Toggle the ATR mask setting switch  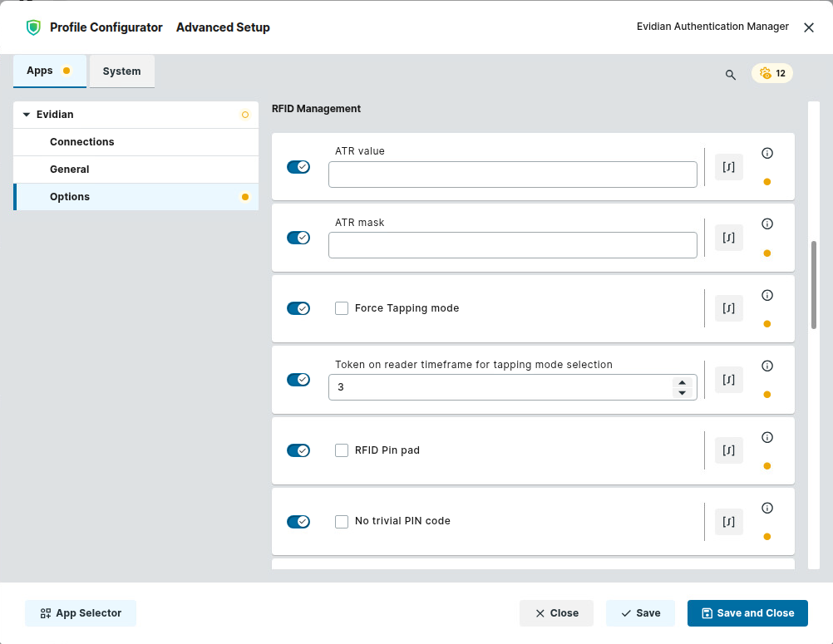tap(298, 238)
